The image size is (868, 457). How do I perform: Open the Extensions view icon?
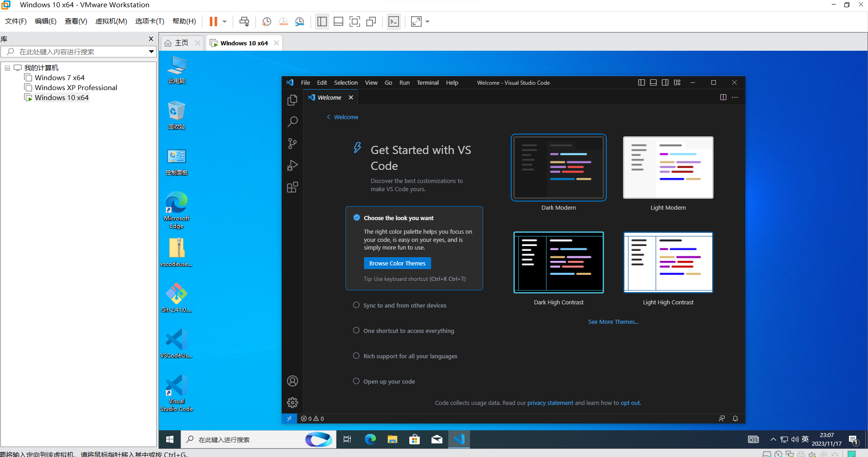point(293,187)
